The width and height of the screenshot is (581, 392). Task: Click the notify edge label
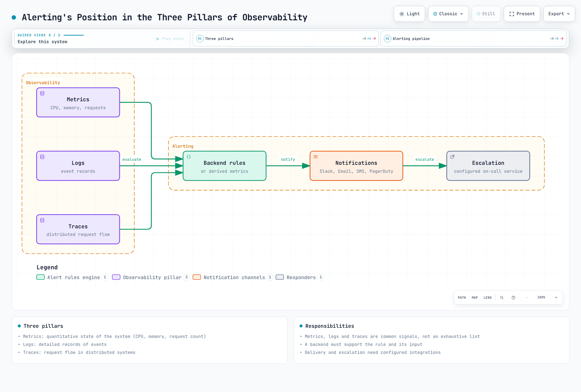pyautogui.click(x=288, y=159)
